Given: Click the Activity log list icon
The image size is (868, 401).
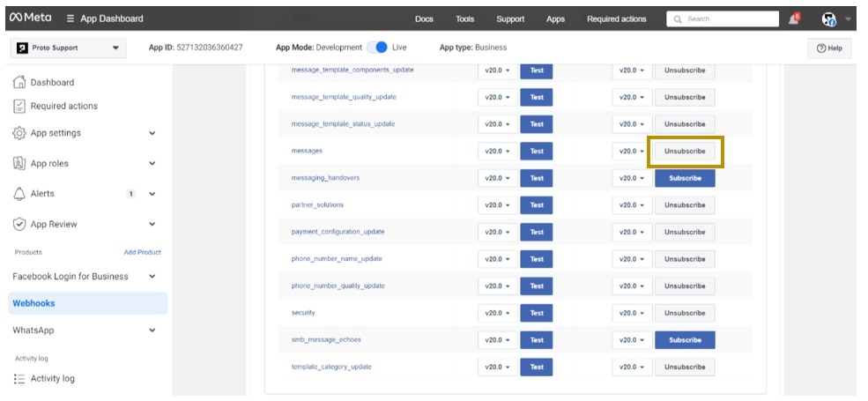Looking at the screenshot, I should pyautogui.click(x=19, y=378).
